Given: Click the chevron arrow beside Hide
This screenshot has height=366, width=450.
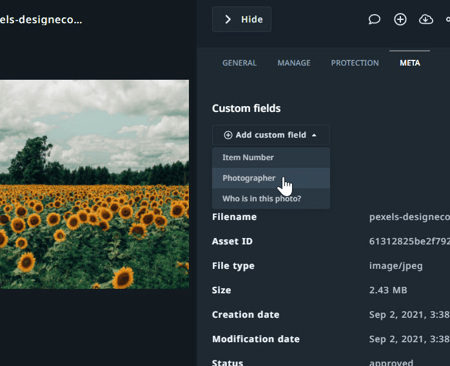Looking at the screenshot, I should [x=228, y=19].
